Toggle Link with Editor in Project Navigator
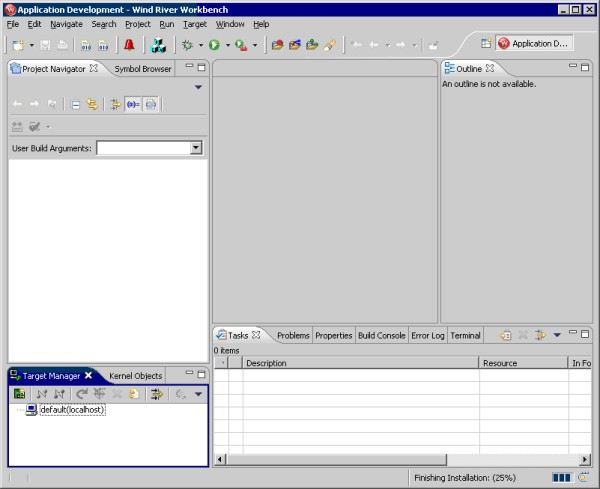600x489 pixels. [x=92, y=104]
